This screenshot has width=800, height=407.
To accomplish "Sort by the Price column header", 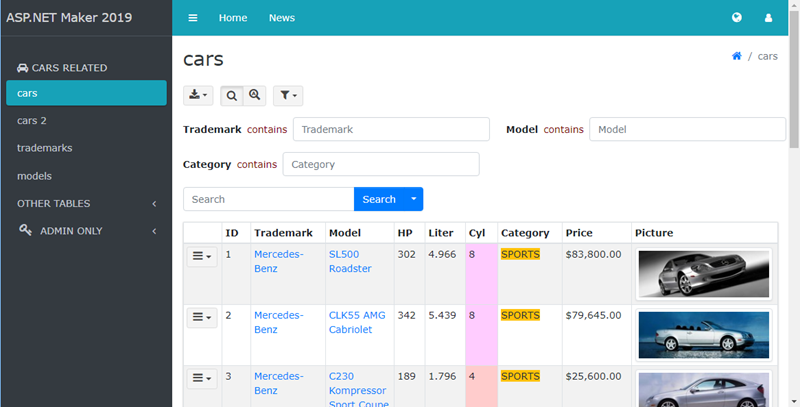I will tap(579, 233).
